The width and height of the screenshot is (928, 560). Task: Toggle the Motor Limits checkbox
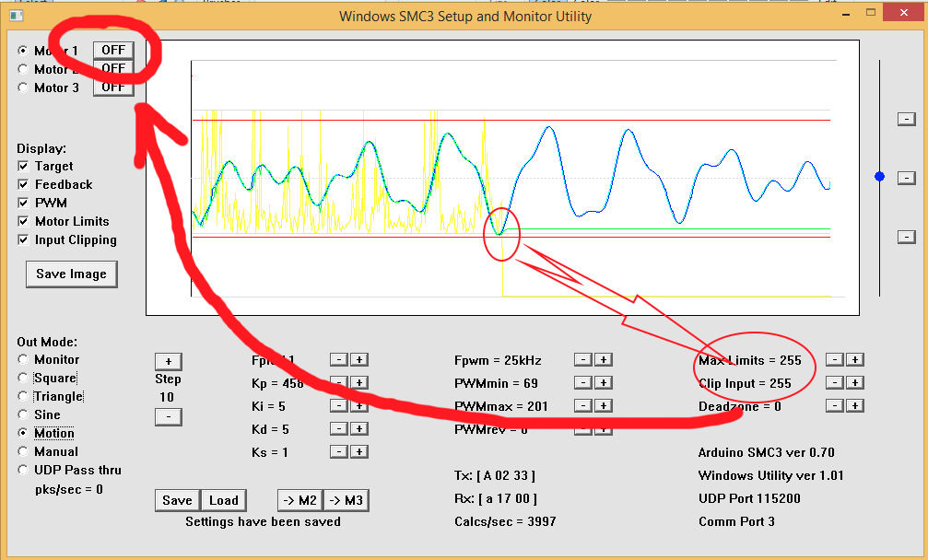coord(23,221)
